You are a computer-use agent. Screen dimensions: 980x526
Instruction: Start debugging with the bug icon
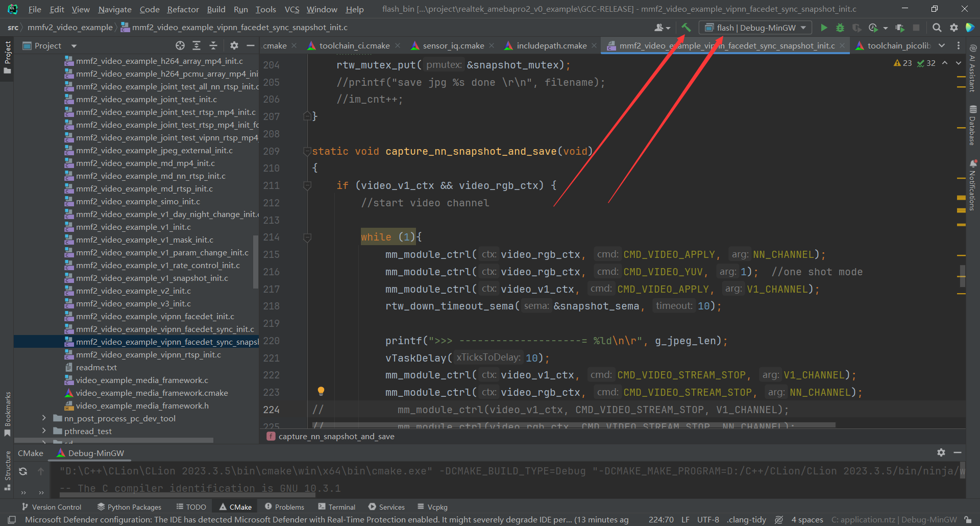(840, 28)
